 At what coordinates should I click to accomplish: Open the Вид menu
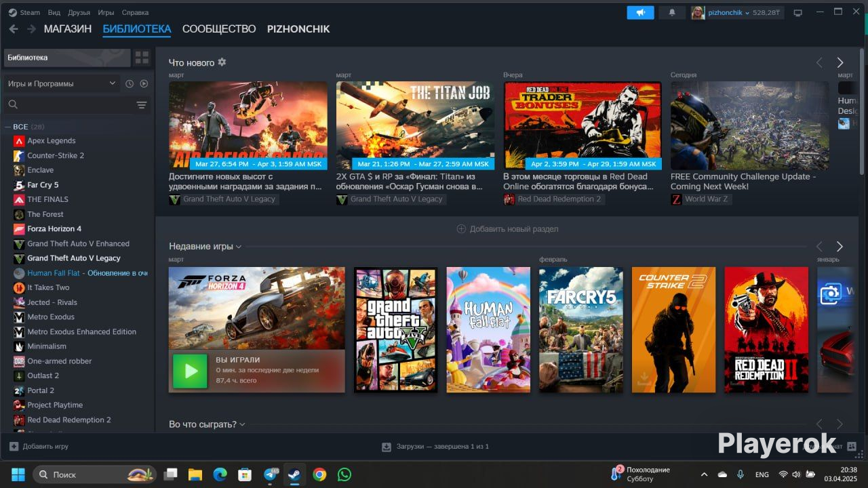pyautogui.click(x=54, y=12)
